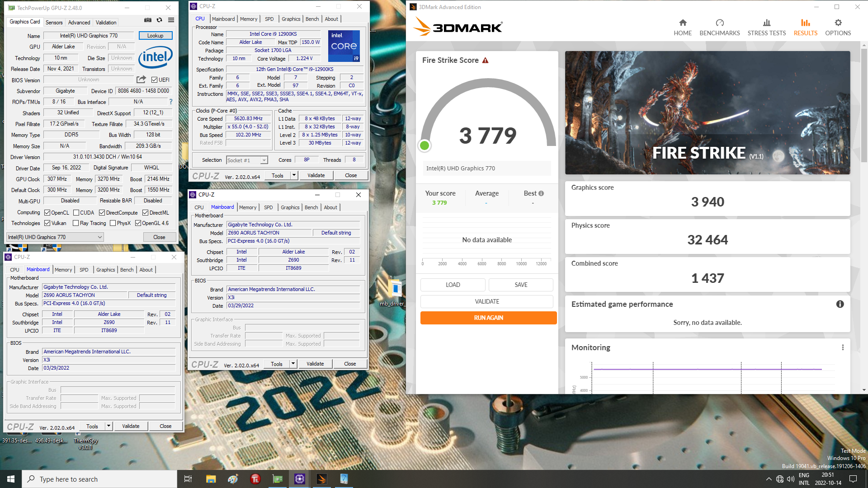Screen dimensions: 868x488
Task: Click the Intel logo in GPU-Z
Action: (156, 57)
